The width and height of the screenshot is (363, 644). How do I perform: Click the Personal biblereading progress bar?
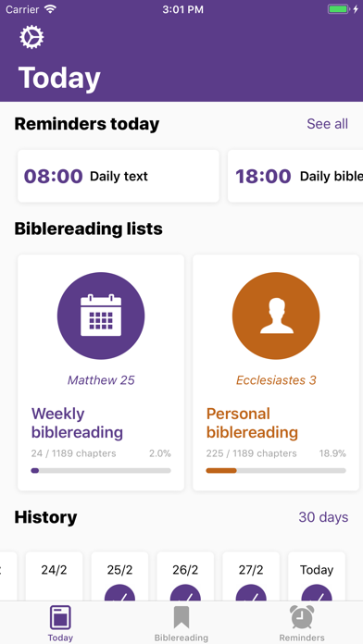276,471
